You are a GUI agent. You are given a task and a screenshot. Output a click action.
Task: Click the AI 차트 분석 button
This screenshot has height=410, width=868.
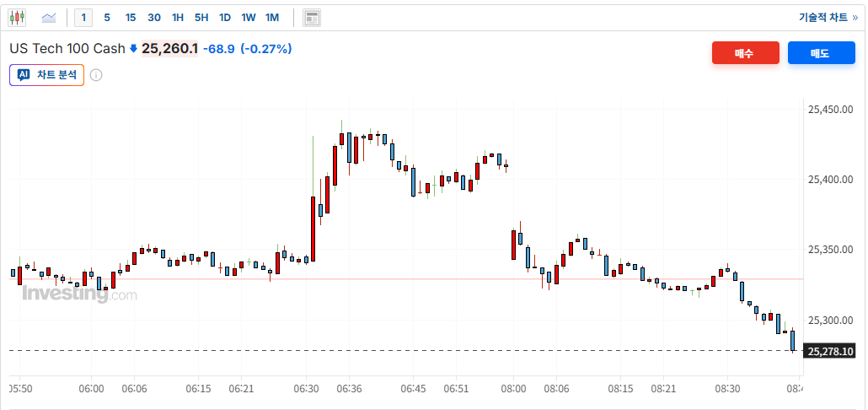47,75
